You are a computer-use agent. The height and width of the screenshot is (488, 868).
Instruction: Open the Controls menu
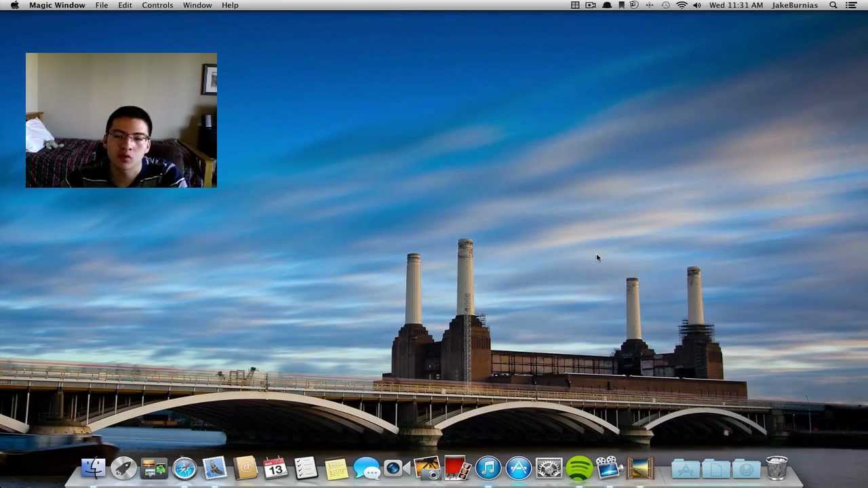(157, 5)
